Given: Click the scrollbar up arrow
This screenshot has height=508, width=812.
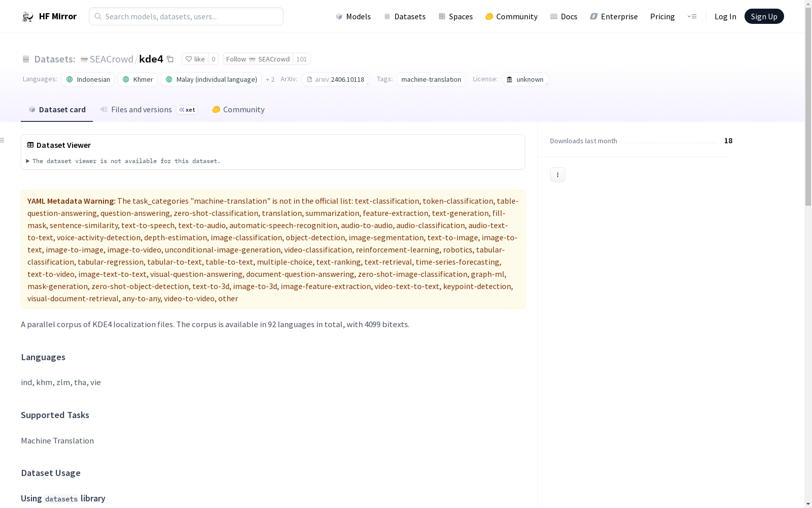Looking at the screenshot, I should click(808, 4).
